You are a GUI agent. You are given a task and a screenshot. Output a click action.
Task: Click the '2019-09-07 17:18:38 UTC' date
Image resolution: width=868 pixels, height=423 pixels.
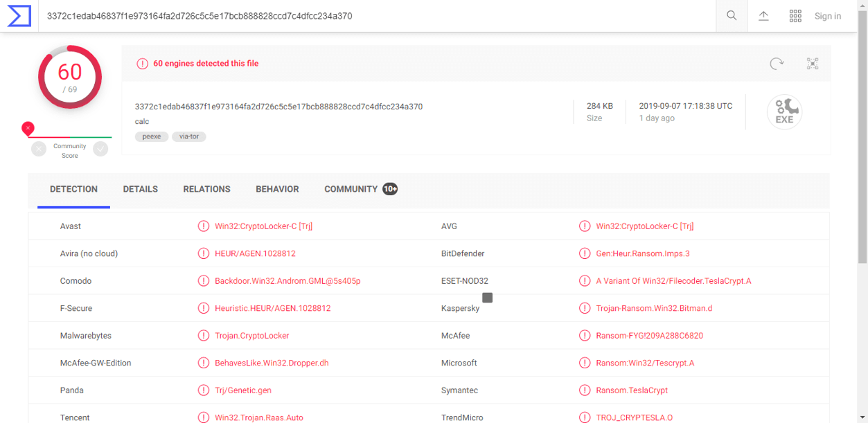[685, 107]
